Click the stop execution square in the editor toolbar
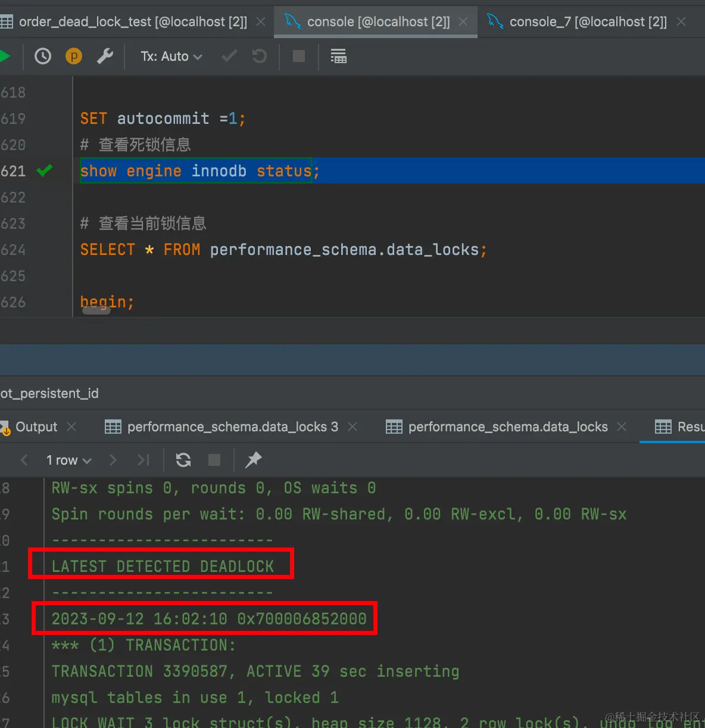705x728 pixels. point(299,57)
